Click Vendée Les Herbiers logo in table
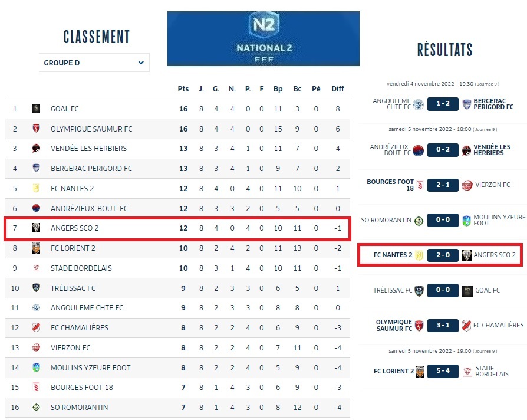 pos(36,149)
